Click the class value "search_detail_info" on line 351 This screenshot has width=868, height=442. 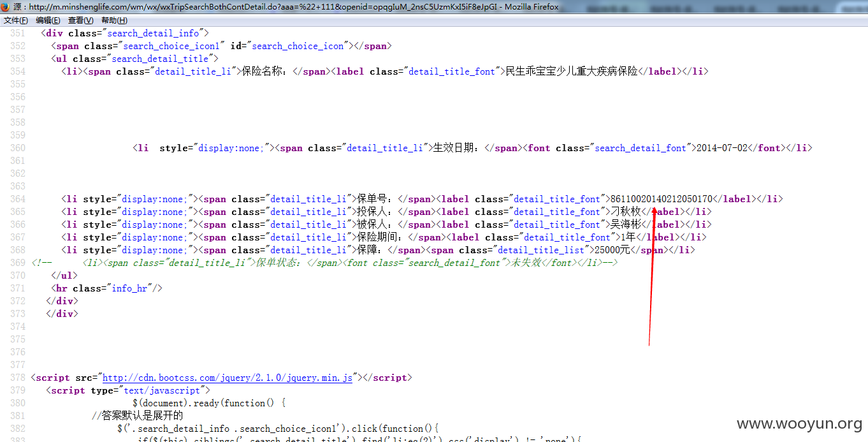pos(153,33)
